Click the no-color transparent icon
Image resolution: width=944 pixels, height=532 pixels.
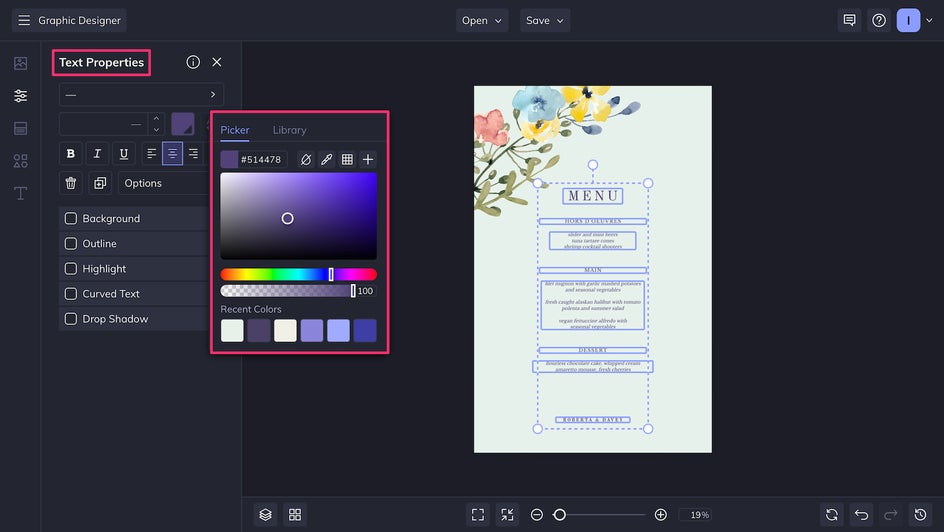[x=306, y=159]
